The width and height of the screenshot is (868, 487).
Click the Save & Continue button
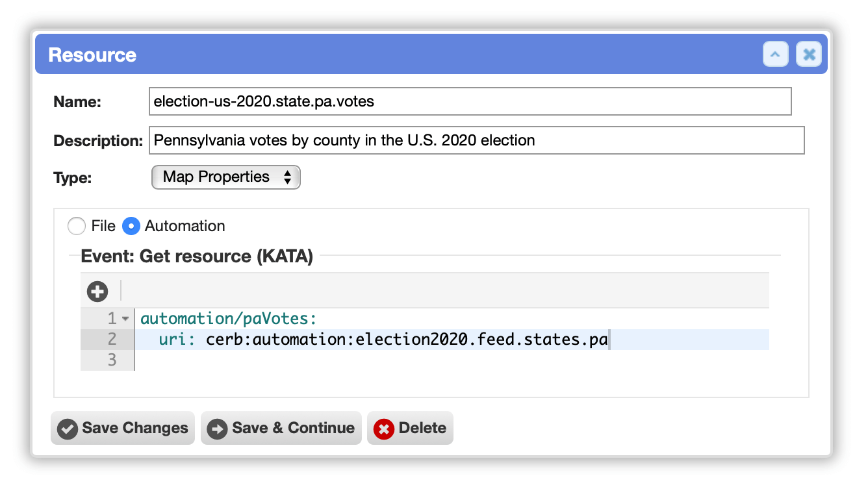point(281,429)
